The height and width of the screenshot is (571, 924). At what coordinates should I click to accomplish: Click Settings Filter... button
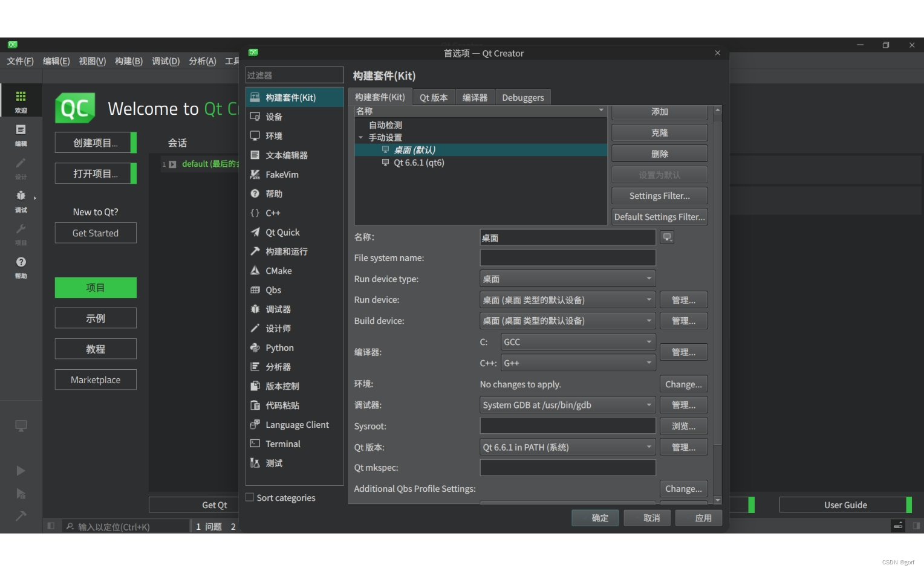[x=659, y=196]
